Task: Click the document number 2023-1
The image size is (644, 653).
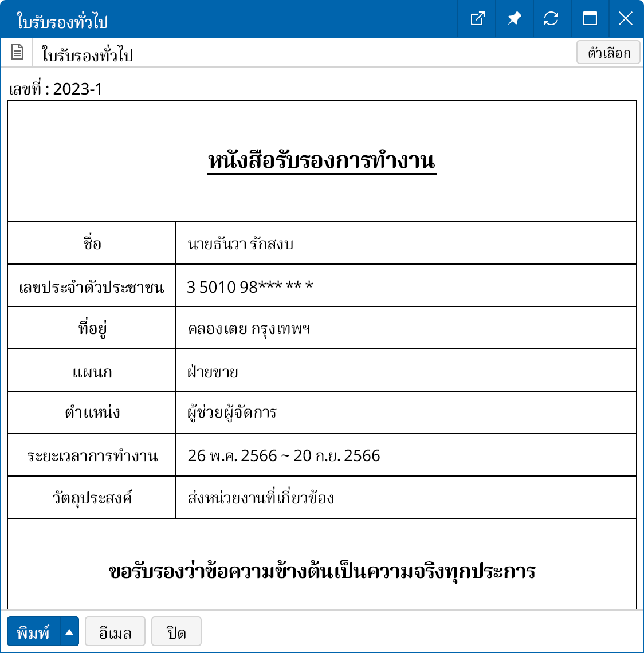Action: [x=77, y=89]
